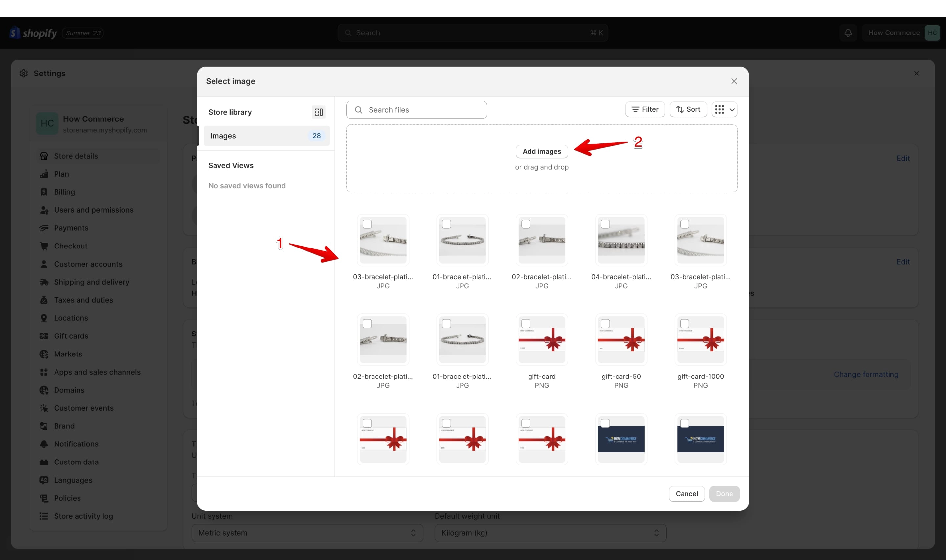Click the Users and permissions icon
The width and height of the screenshot is (946, 560).
coord(44,210)
